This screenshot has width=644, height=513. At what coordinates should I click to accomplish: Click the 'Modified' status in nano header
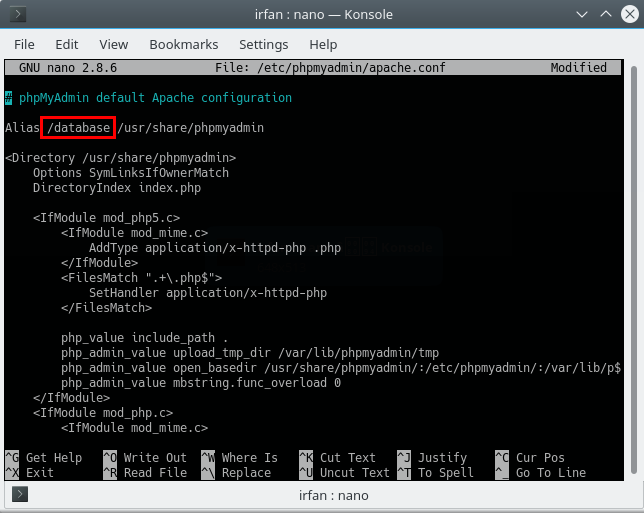click(x=578, y=68)
